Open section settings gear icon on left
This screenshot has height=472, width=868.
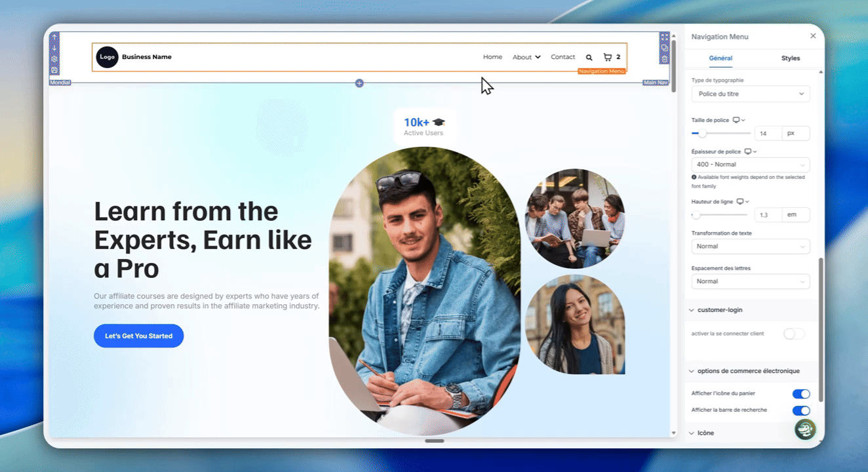tap(54, 59)
